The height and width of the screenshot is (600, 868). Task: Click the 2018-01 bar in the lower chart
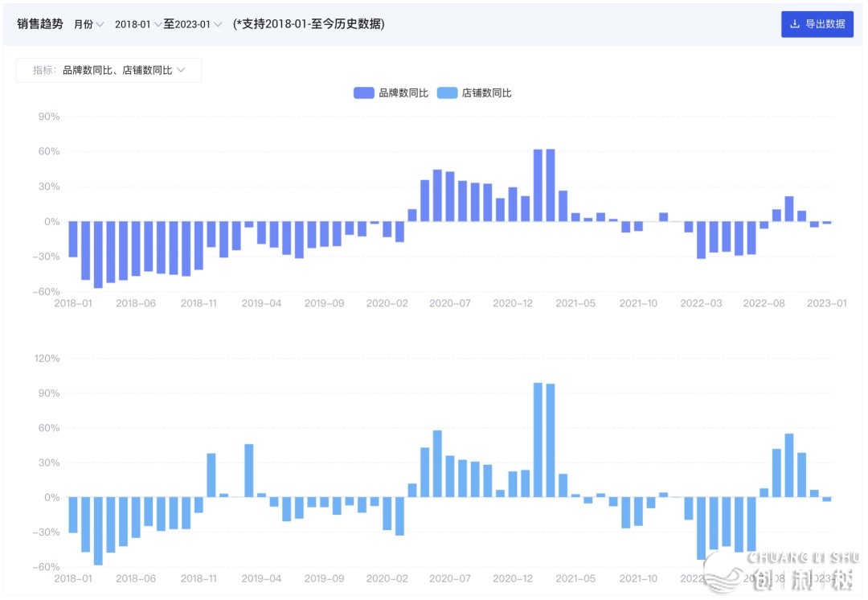73,515
